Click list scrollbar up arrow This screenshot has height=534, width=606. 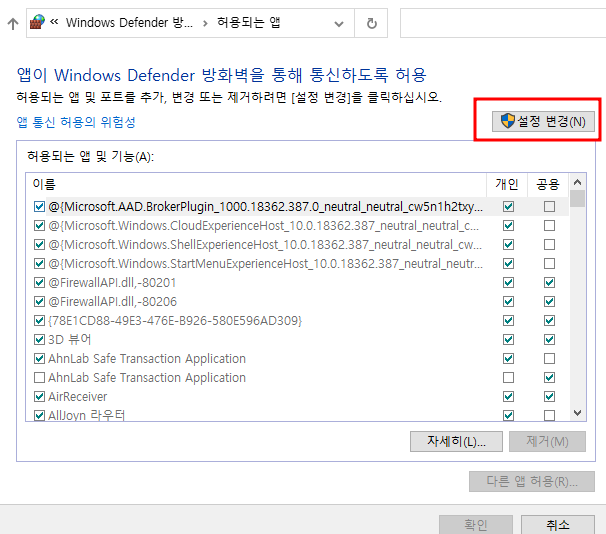pyautogui.click(x=577, y=182)
